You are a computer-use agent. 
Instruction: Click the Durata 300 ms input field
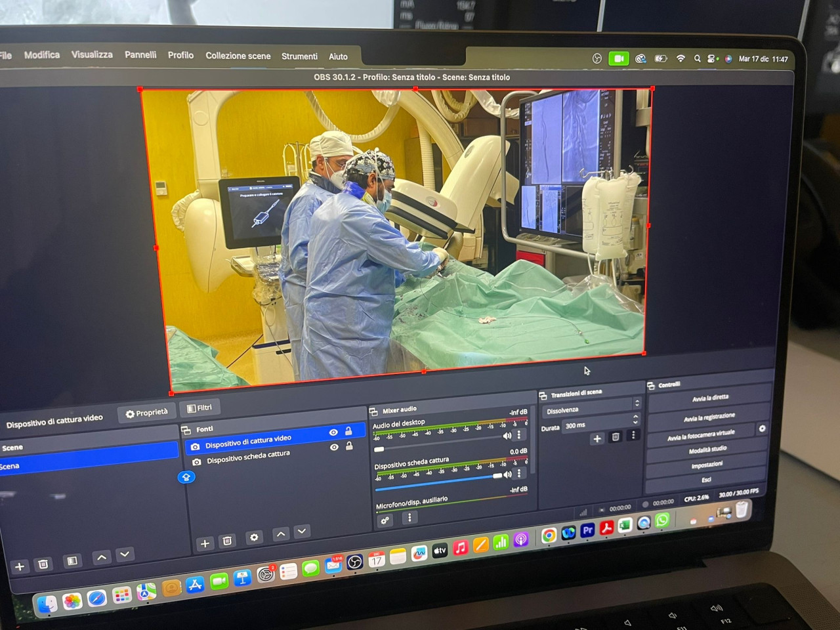click(596, 424)
